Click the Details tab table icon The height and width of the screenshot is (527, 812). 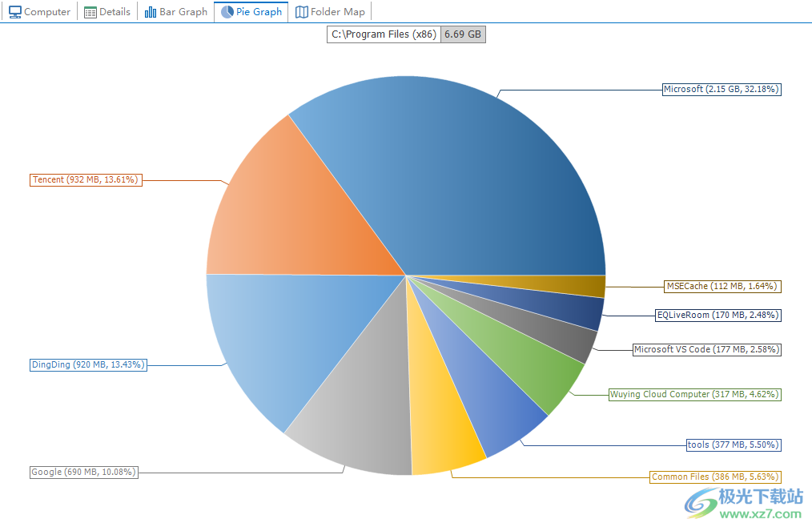(x=90, y=12)
